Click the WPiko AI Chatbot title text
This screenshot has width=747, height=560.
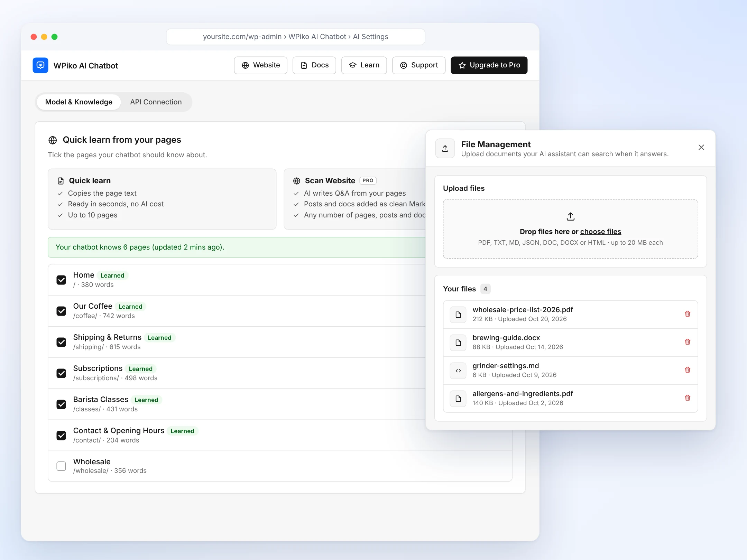point(86,66)
